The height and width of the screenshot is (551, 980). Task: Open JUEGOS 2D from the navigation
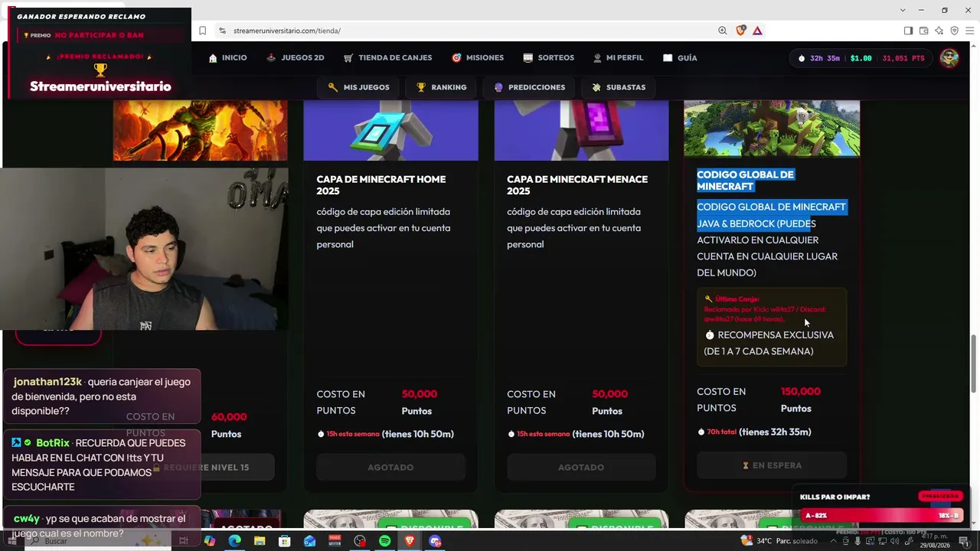pyautogui.click(x=296, y=57)
